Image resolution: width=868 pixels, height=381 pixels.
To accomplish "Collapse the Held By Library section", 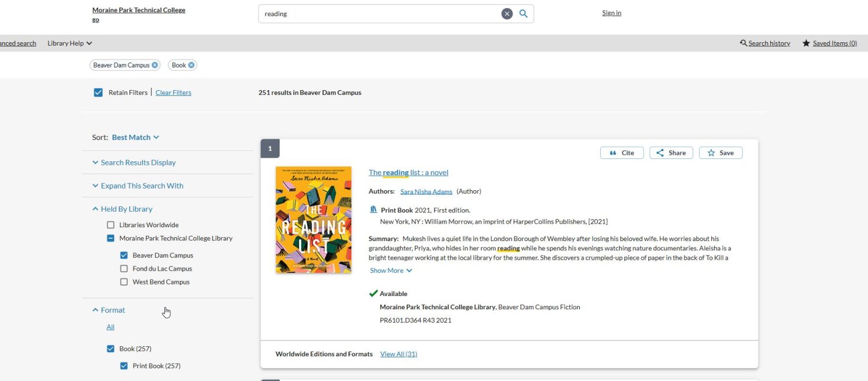I will 122,209.
